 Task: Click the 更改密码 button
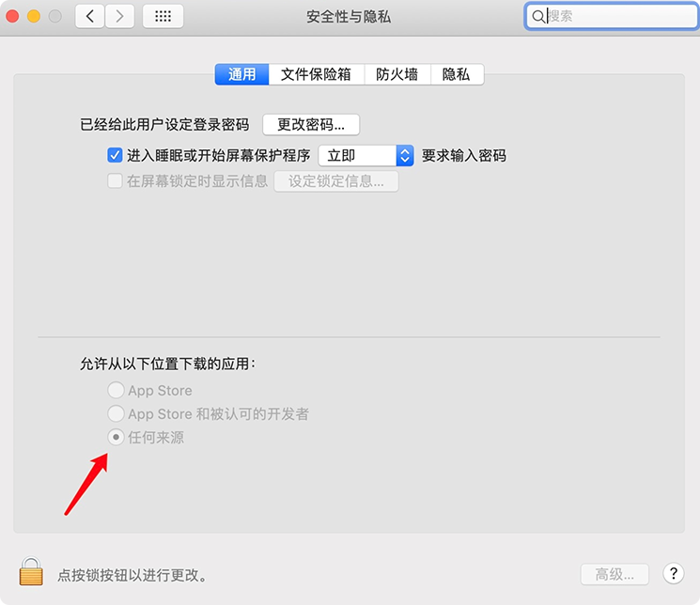[311, 125]
